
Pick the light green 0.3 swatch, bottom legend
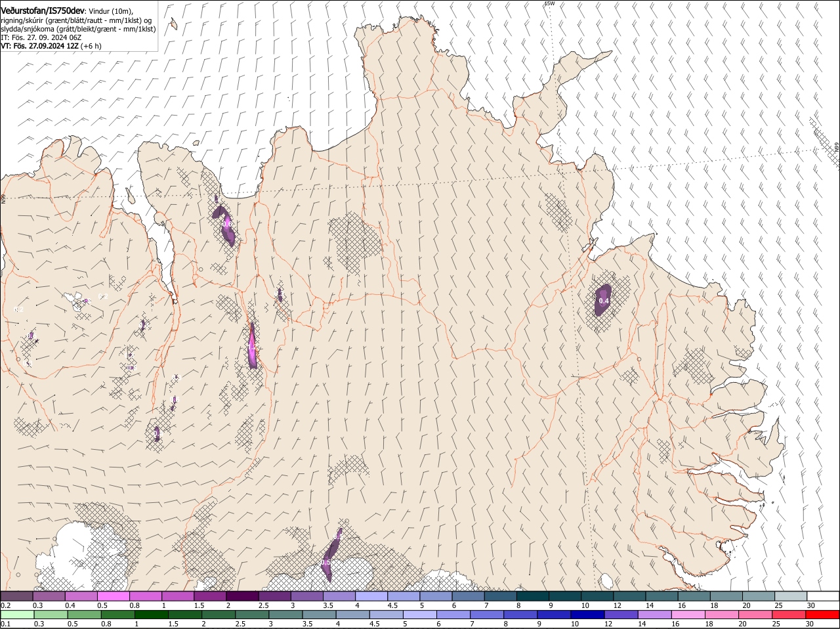(51, 615)
